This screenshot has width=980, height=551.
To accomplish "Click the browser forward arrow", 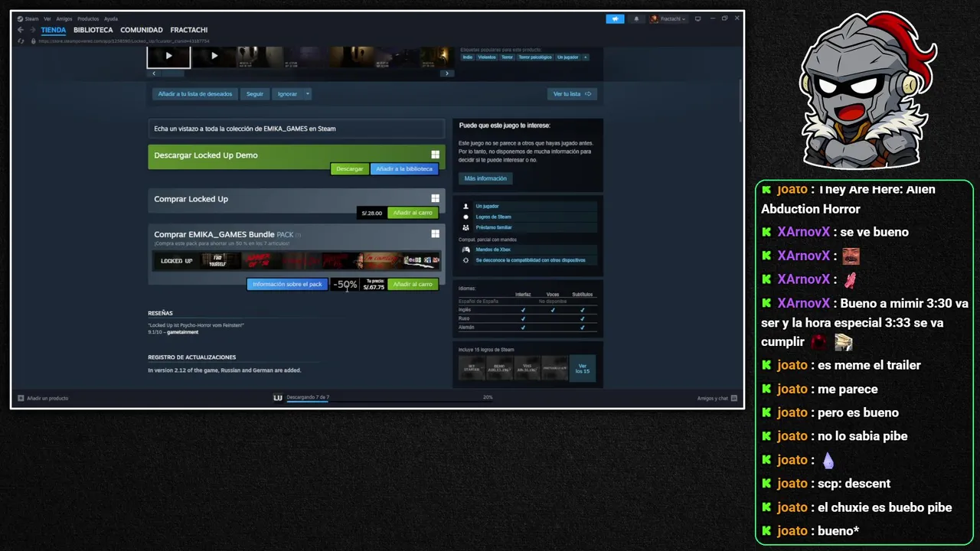I will click(32, 30).
